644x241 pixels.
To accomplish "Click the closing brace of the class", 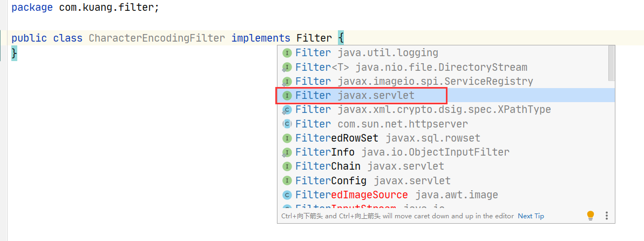I will pos(15,53).
